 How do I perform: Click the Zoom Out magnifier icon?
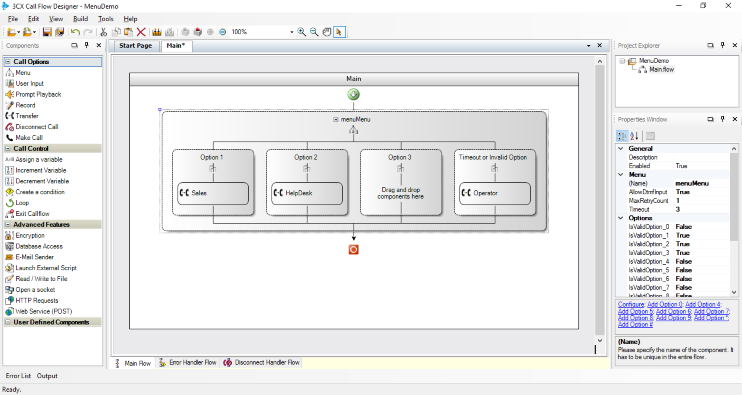(x=314, y=32)
